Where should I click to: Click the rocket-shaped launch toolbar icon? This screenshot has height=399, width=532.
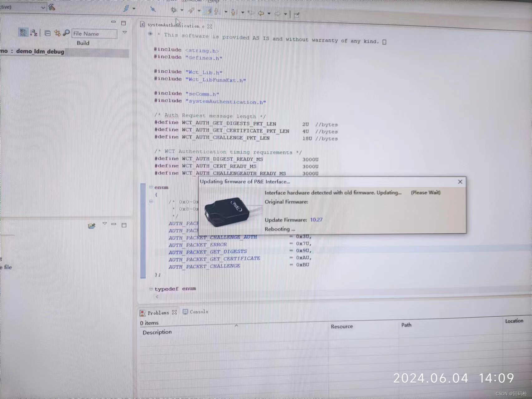[x=191, y=11]
